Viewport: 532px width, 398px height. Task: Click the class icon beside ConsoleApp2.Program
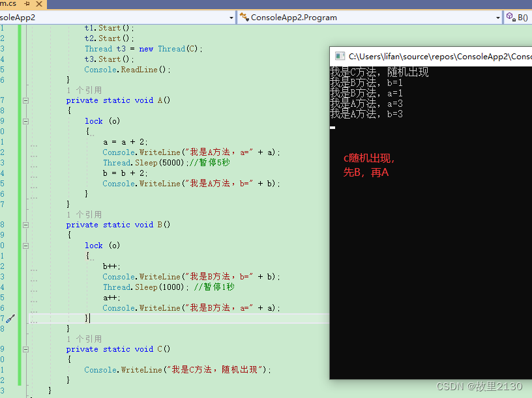(244, 18)
